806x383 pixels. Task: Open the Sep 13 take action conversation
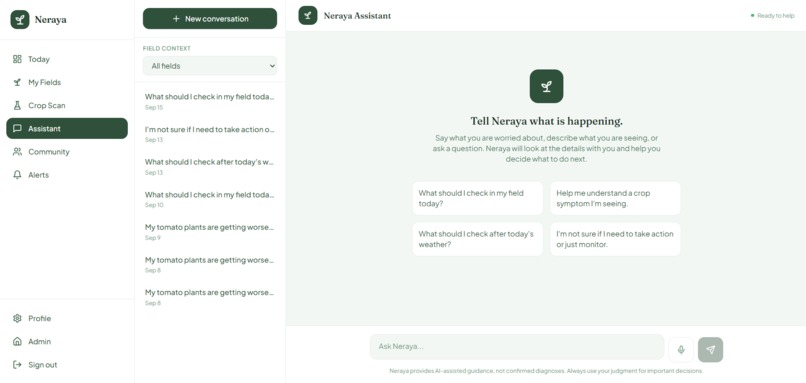click(x=210, y=134)
